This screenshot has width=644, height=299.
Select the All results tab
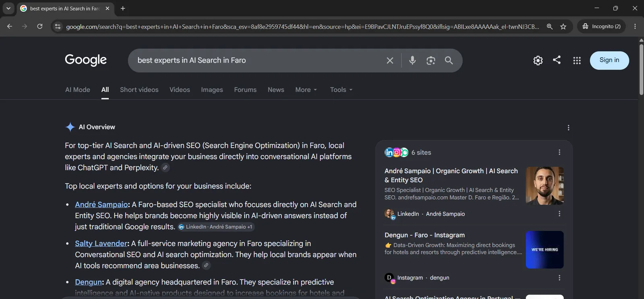[105, 90]
